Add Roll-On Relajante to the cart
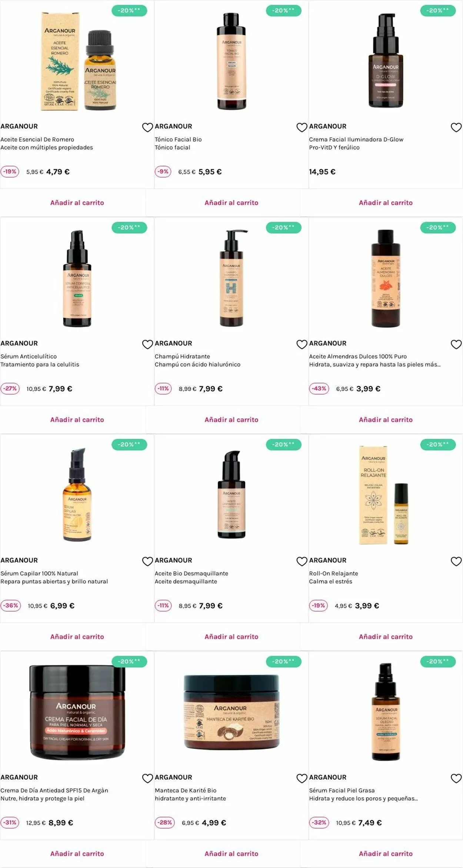463x868 pixels. [386, 637]
